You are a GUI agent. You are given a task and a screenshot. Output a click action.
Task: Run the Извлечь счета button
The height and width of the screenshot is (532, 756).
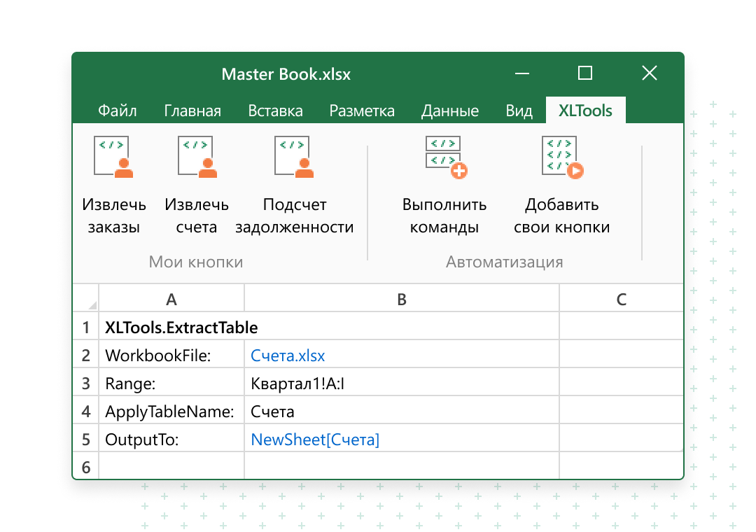click(x=197, y=157)
